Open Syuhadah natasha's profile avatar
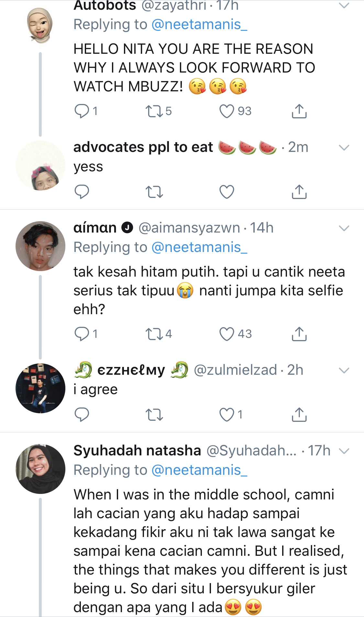This screenshot has width=364, height=617. 40,469
